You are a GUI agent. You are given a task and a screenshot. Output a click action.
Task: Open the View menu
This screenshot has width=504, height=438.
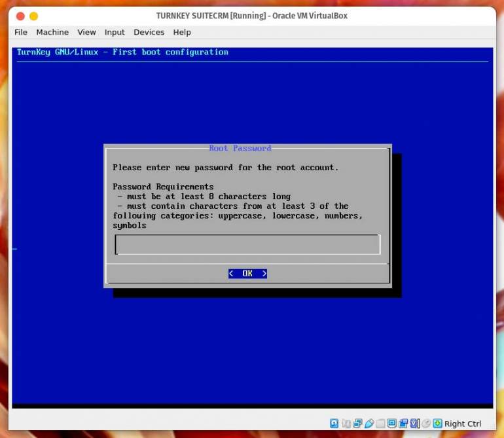[86, 32]
